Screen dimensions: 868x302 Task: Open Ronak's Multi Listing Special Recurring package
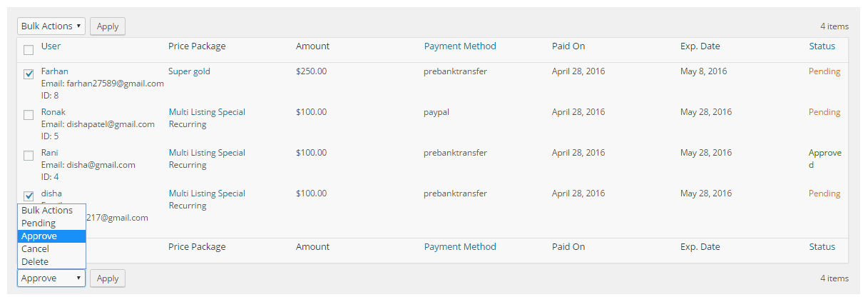[207, 118]
